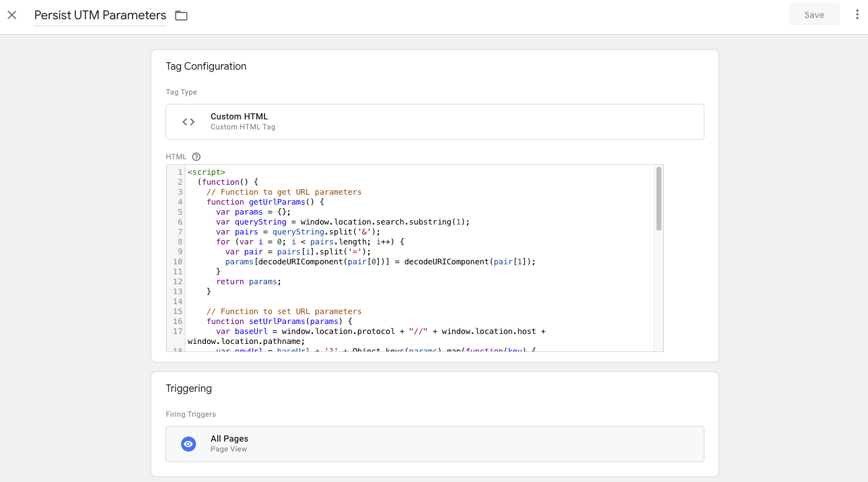Open the folder icon next to tag name
This screenshot has height=482, width=868.
181,16
